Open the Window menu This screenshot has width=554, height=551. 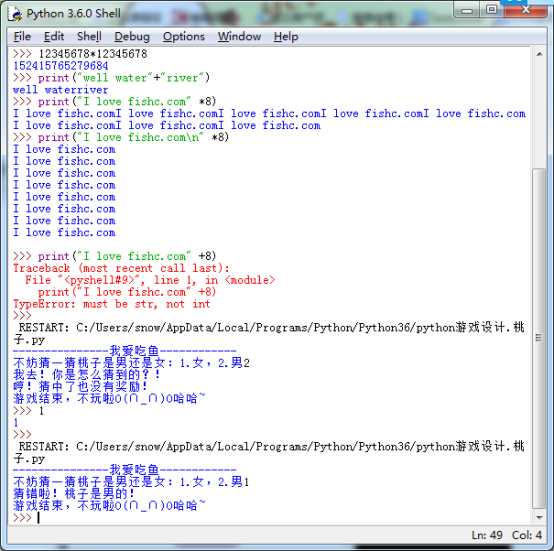(x=239, y=36)
